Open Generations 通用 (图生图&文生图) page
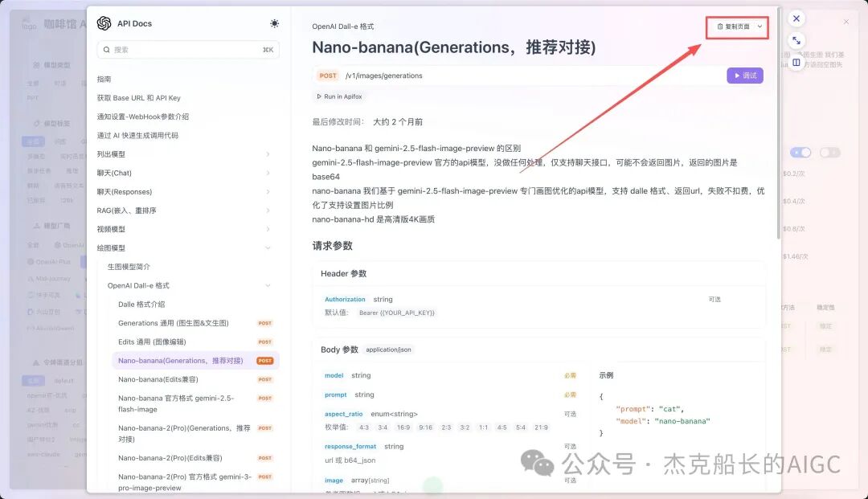Screen dimensions: 868x499 [x=174, y=323]
